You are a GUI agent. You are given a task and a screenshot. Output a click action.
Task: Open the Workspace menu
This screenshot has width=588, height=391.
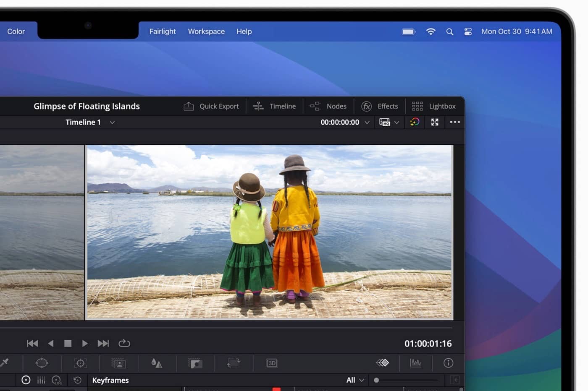coord(206,31)
